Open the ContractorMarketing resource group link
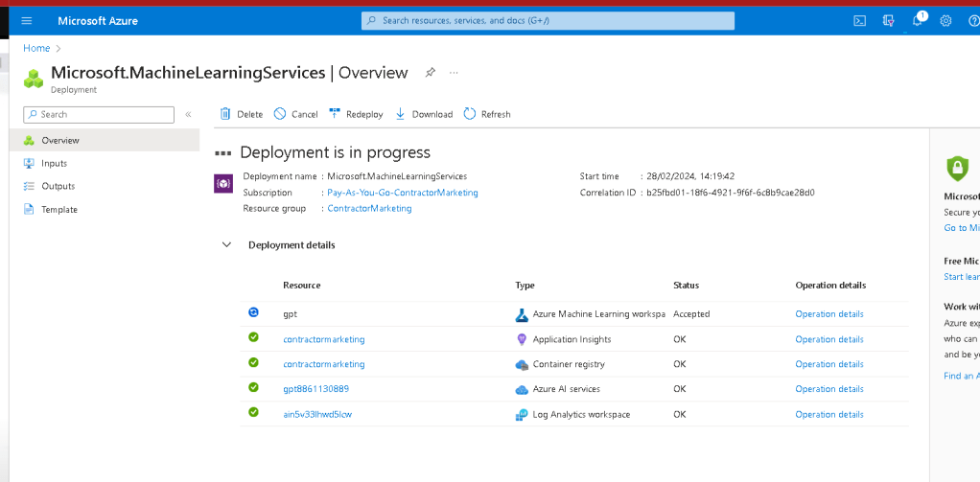980x482 pixels. [x=369, y=209]
